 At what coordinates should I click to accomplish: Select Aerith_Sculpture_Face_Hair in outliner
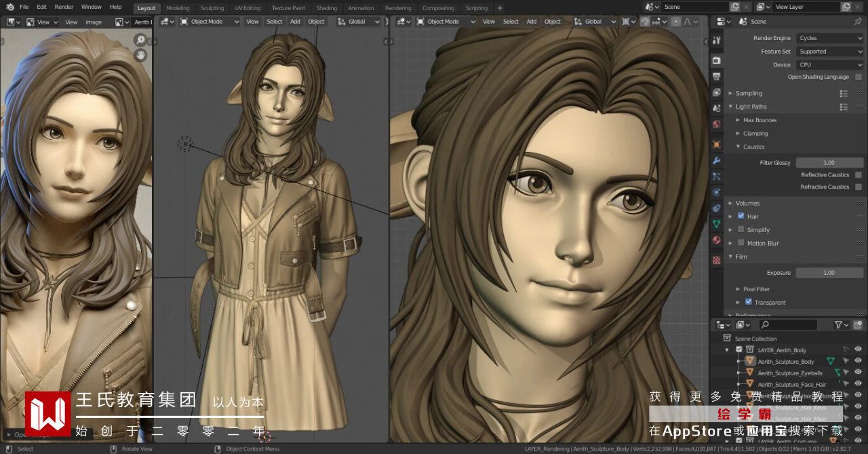coord(792,385)
